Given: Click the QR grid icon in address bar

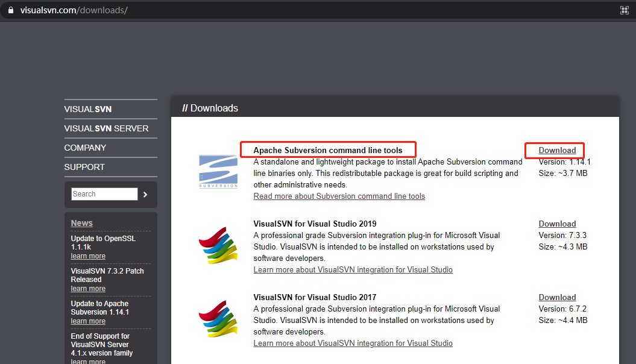Looking at the screenshot, I should [624, 10].
